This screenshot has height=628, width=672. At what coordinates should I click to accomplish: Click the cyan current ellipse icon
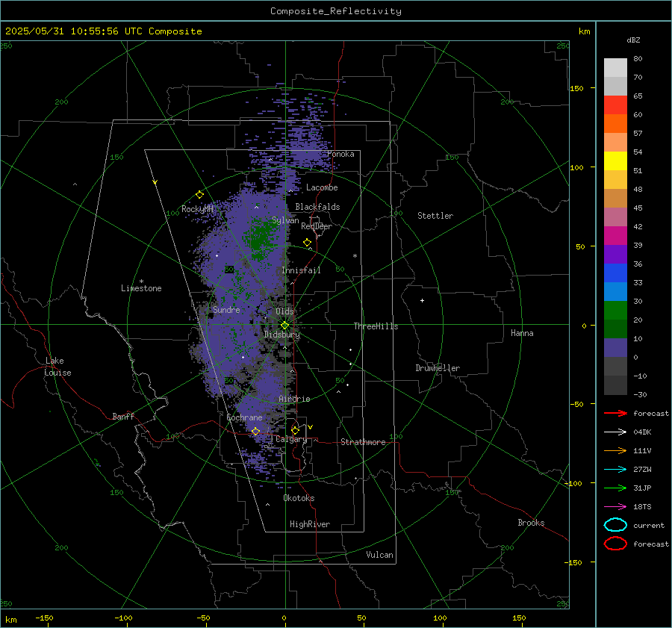(x=615, y=525)
